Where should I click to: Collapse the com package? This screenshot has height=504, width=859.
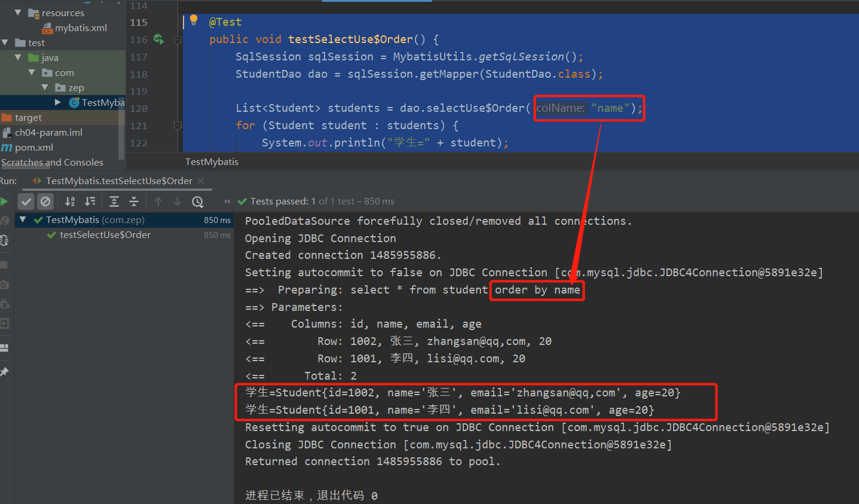point(32,72)
